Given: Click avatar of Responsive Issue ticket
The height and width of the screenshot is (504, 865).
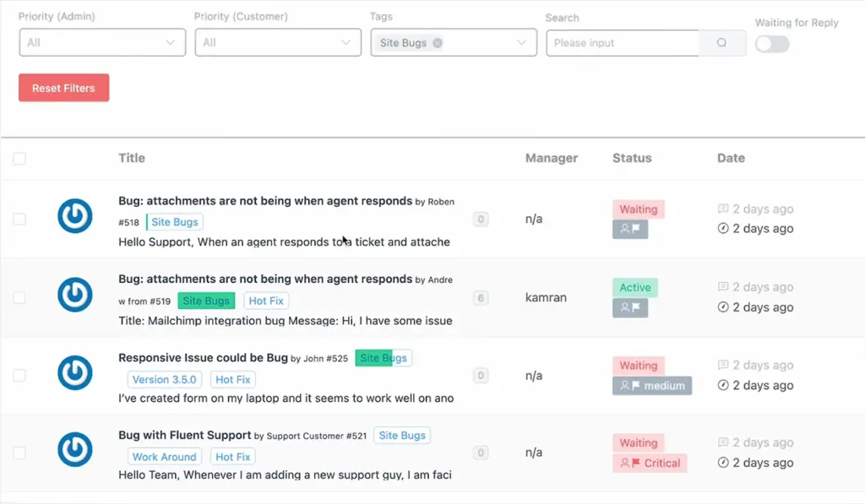Looking at the screenshot, I should coord(75,373).
